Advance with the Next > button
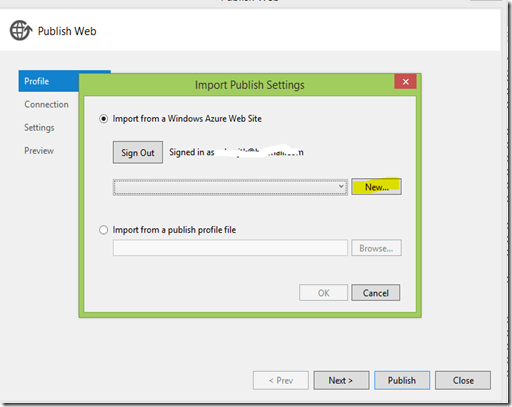The image size is (512, 407). [341, 380]
